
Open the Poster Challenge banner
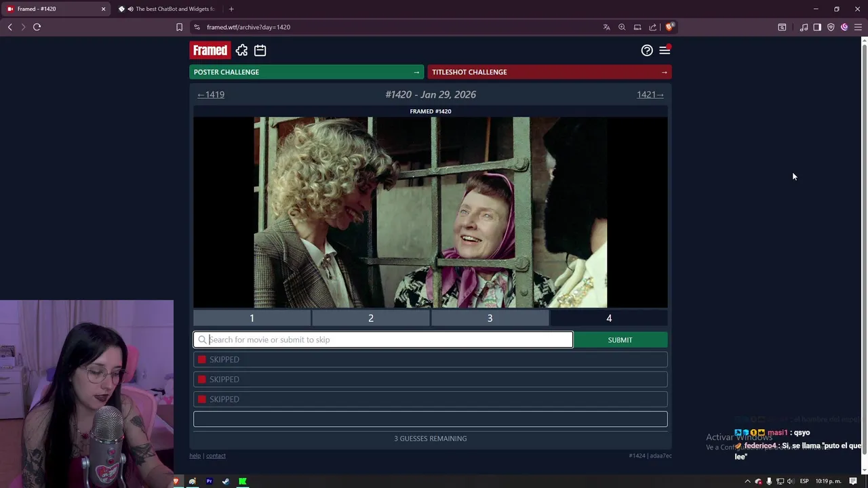click(307, 72)
